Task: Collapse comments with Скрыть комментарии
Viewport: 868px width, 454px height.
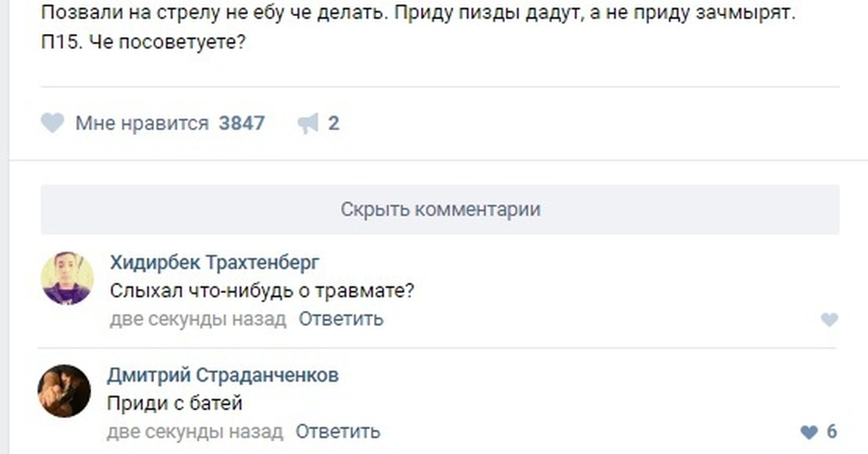Action: [440, 210]
